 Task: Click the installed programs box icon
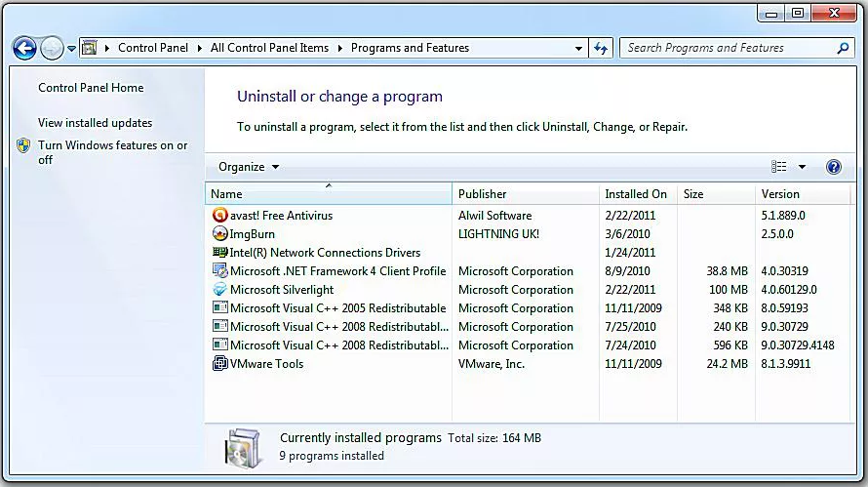(243, 448)
